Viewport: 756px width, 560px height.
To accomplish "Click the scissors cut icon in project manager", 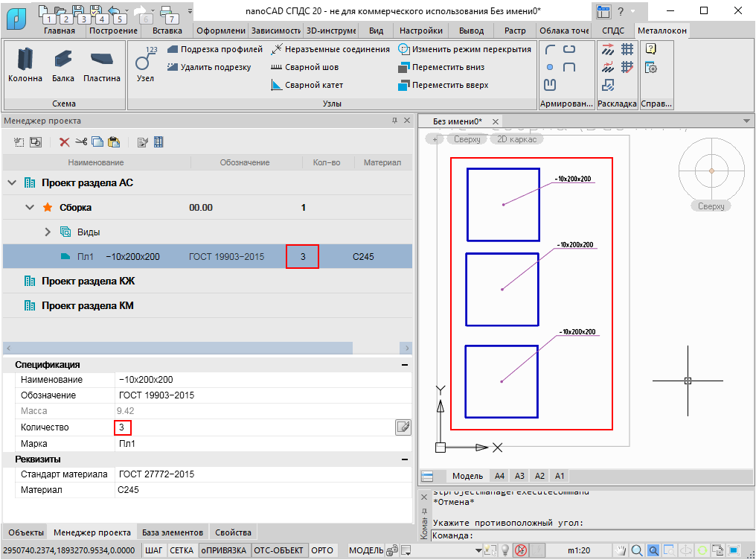I will tap(81, 142).
